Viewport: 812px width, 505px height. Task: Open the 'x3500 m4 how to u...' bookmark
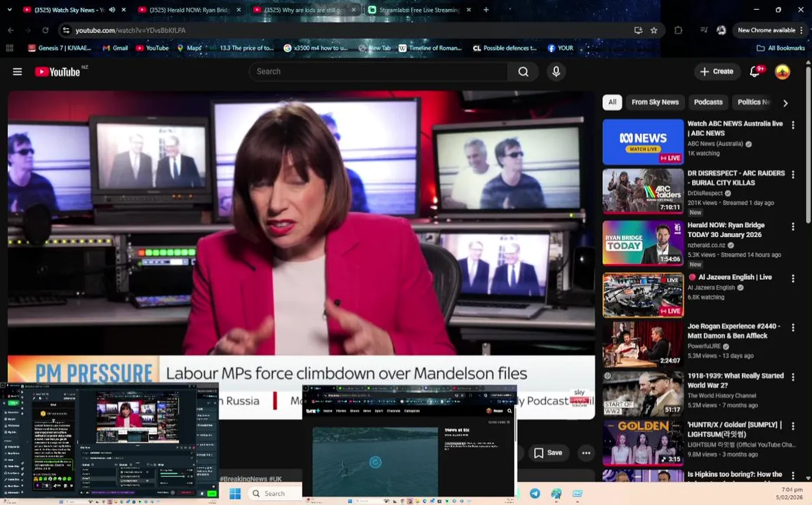316,48
